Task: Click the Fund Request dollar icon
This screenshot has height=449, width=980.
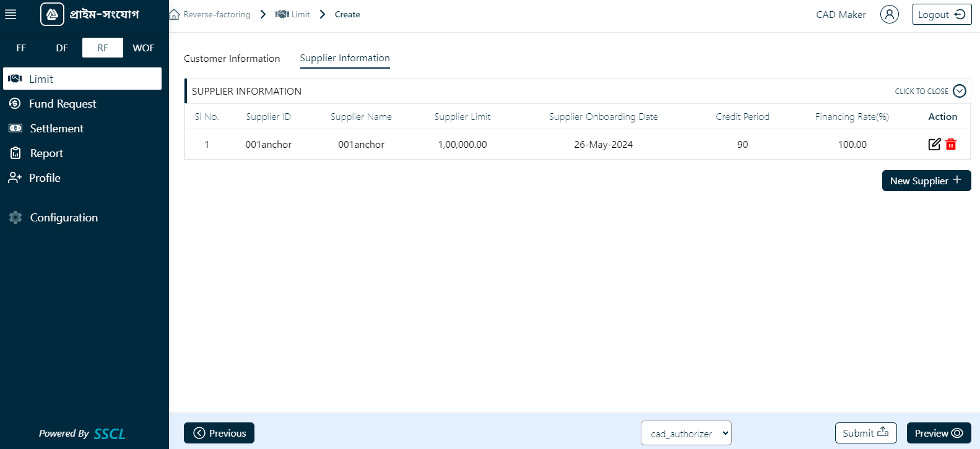Action: click(15, 103)
